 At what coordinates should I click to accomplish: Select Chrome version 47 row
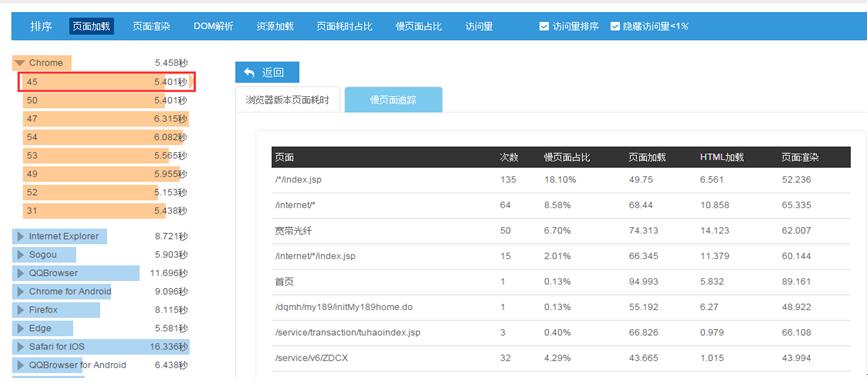coord(105,118)
